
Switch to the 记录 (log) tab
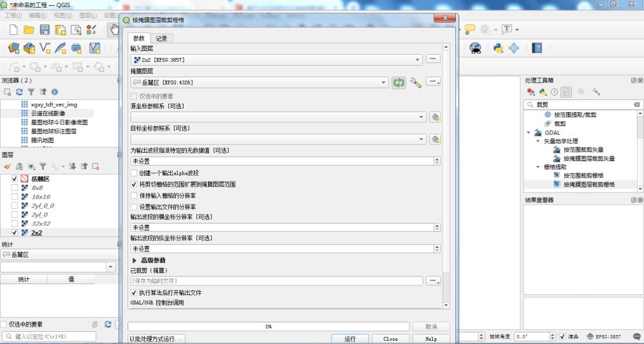162,39
